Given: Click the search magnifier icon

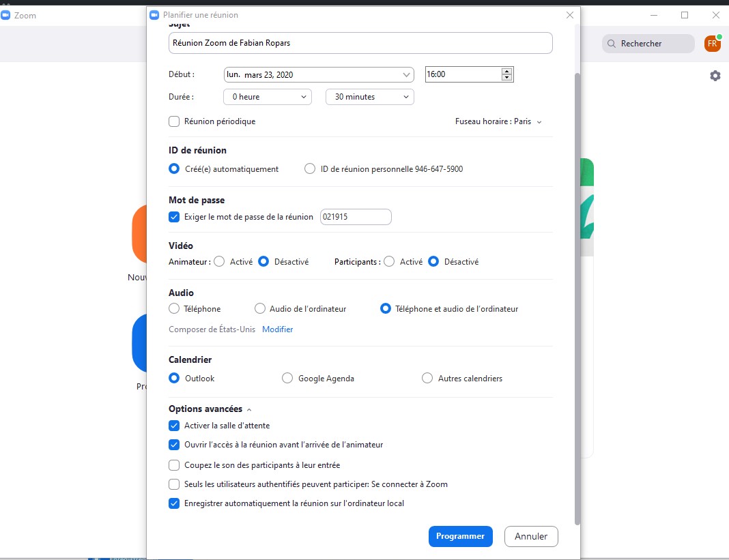Looking at the screenshot, I should [611, 43].
